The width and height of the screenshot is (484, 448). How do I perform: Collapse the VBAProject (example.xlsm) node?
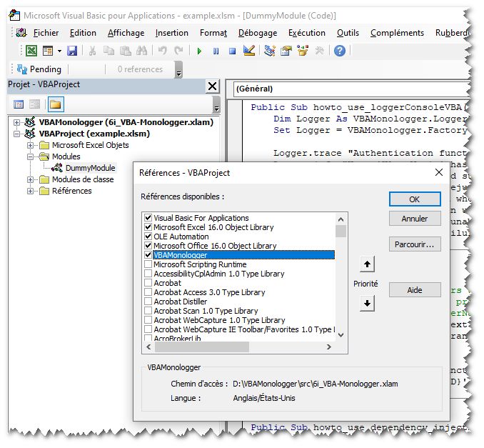(x=16, y=134)
